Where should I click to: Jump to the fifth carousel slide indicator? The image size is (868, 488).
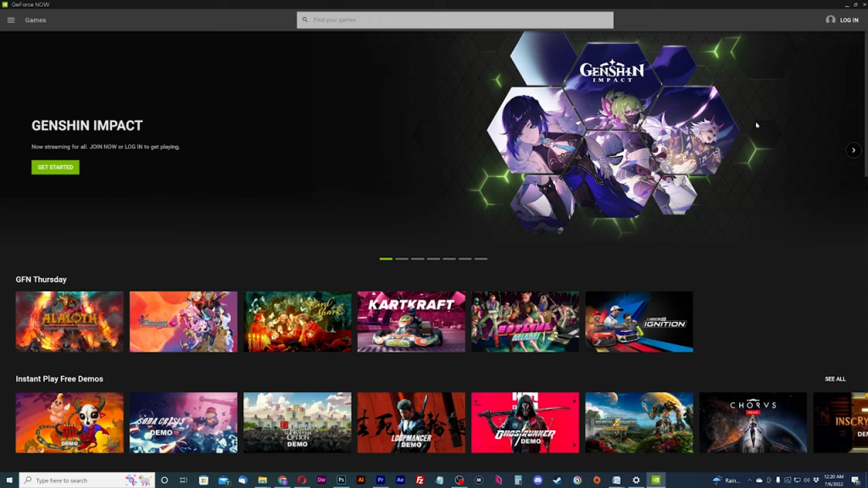coord(449,258)
